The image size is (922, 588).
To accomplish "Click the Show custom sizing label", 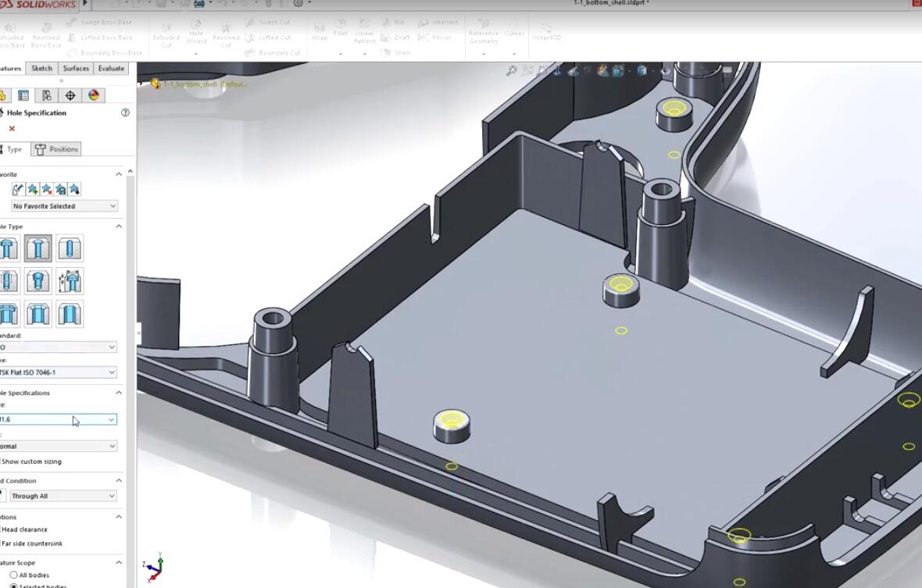I will (32, 461).
